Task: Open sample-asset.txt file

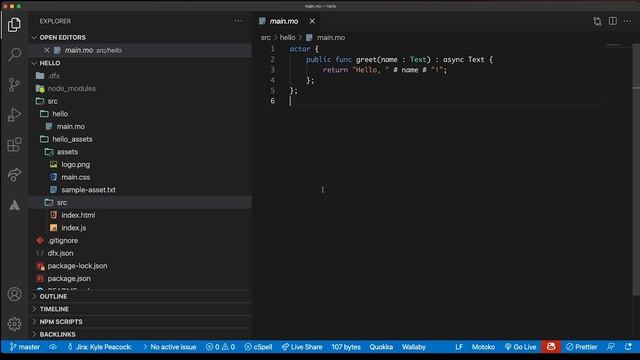Action: coord(141,190)
